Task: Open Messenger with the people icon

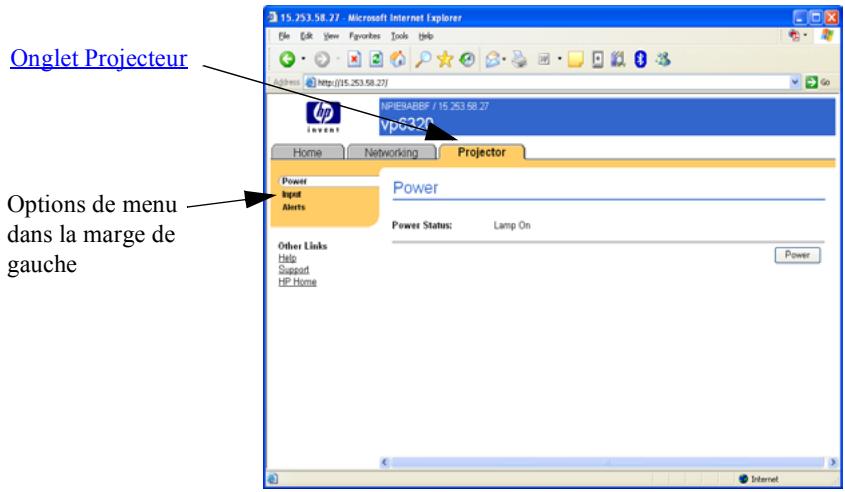Action: pyautogui.click(x=663, y=59)
